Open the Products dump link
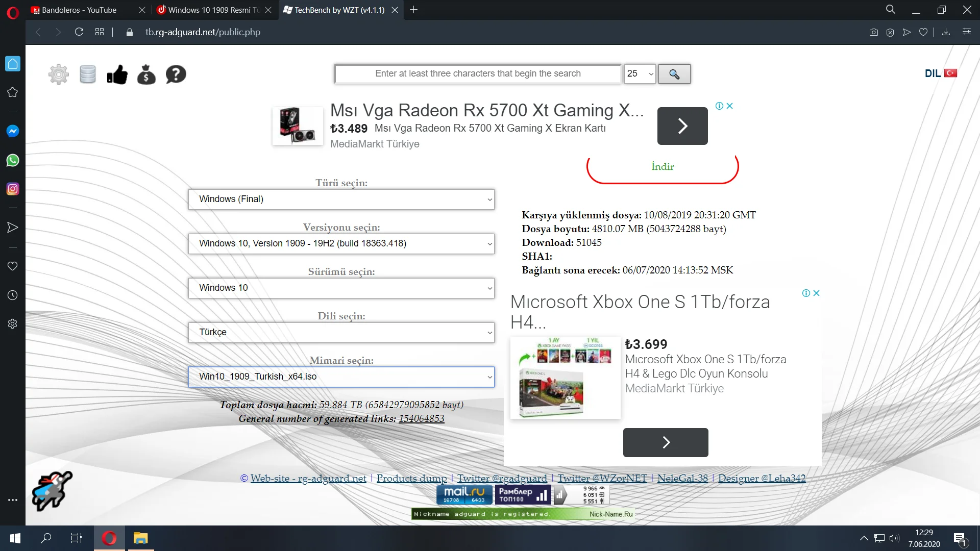Screen dimensions: 980x551 (x=411, y=478)
